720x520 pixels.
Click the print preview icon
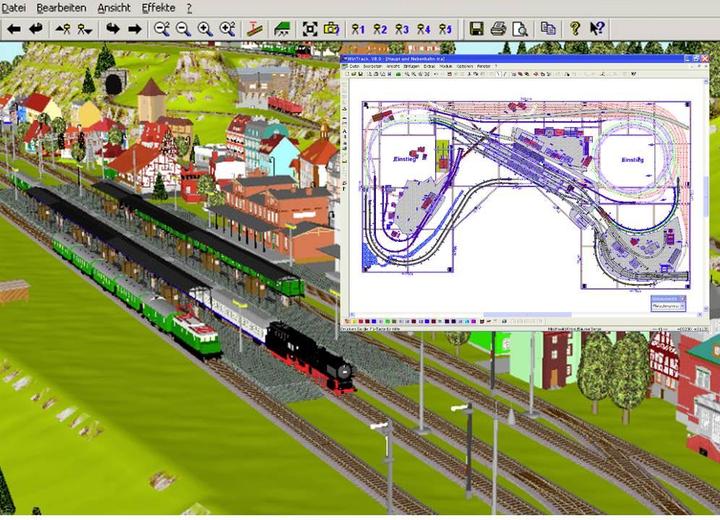(520, 29)
